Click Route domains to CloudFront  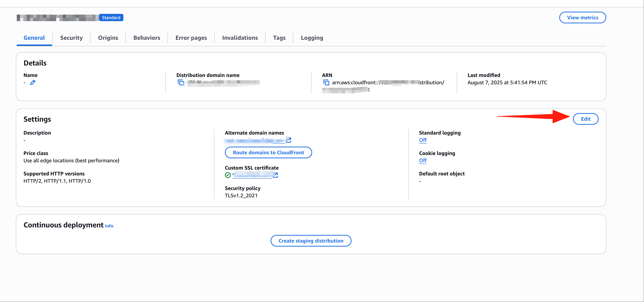click(x=268, y=153)
